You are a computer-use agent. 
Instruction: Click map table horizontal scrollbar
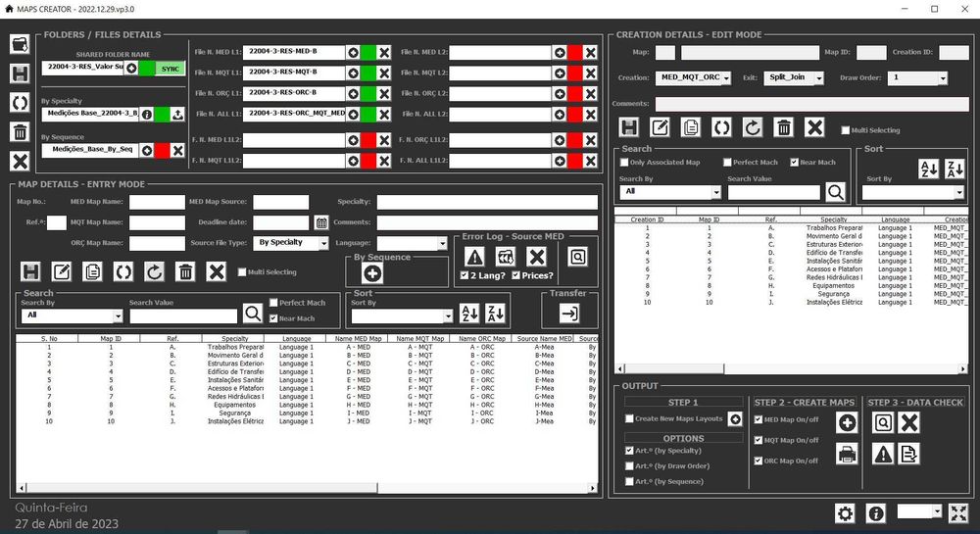coord(306,488)
